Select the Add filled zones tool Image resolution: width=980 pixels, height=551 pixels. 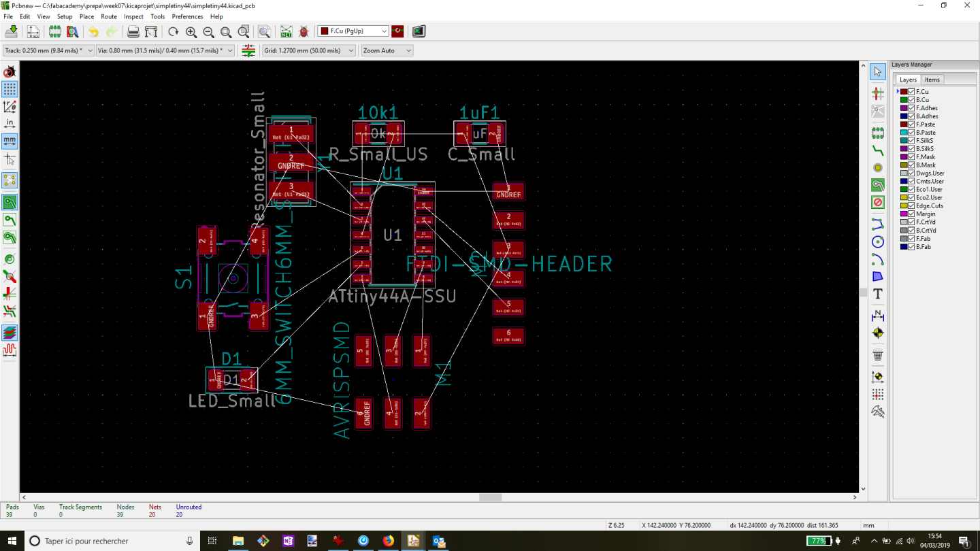tap(878, 185)
